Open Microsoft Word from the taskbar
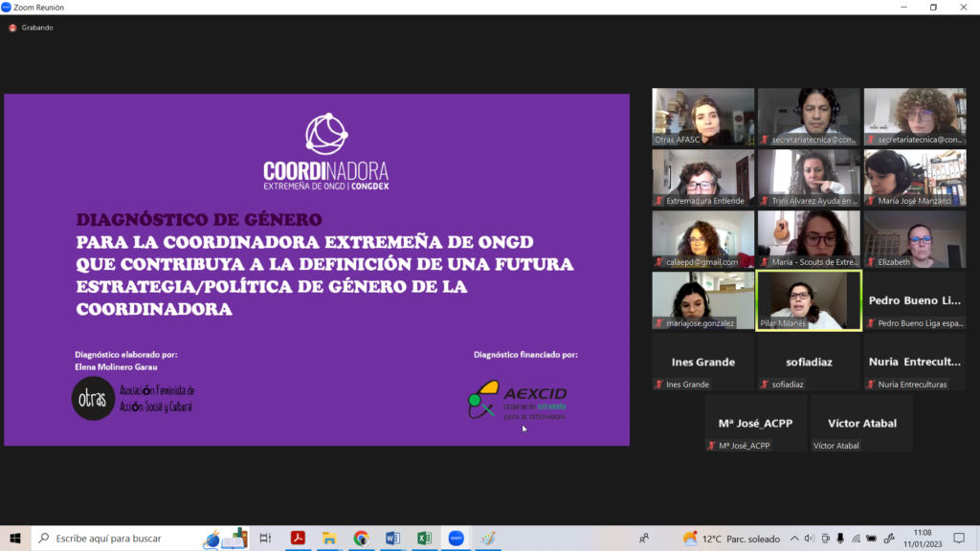 391,539
